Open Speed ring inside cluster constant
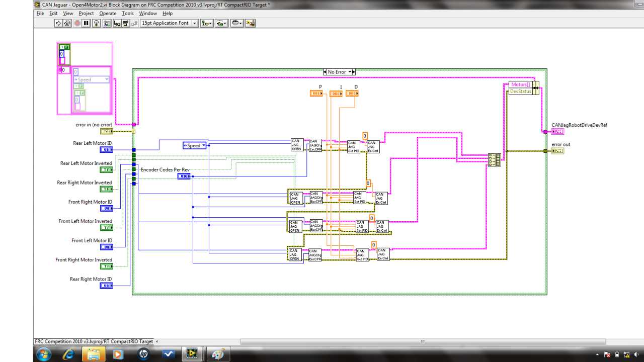This screenshot has width=644, height=362. click(92, 79)
